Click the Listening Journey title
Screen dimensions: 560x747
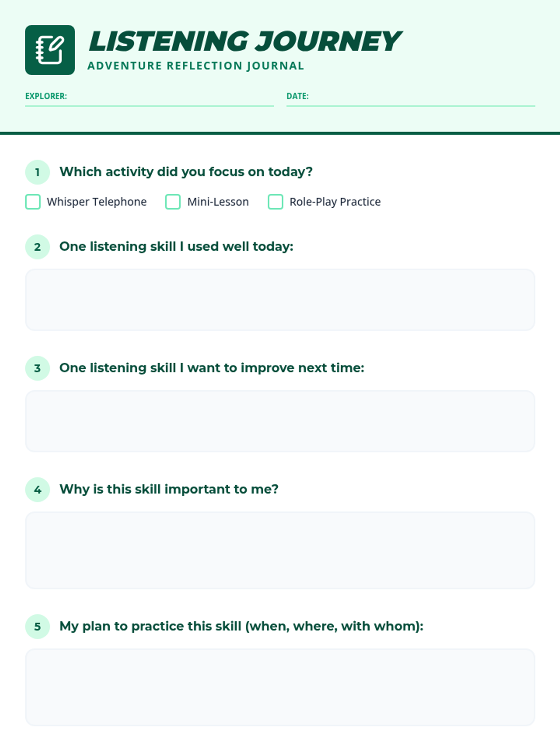pos(245,41)
